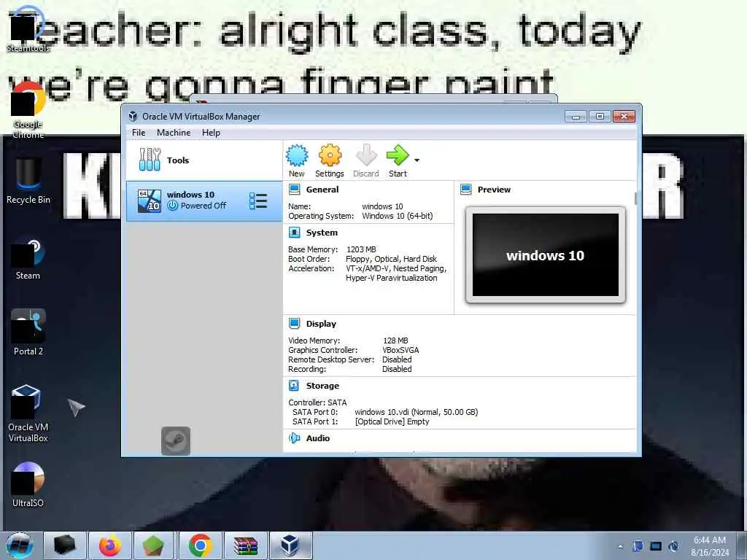Click the System chip icon

295,233
